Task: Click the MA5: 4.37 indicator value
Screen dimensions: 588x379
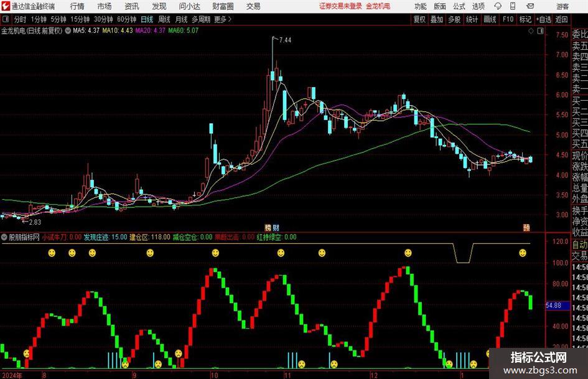Action: click(86, 30)
